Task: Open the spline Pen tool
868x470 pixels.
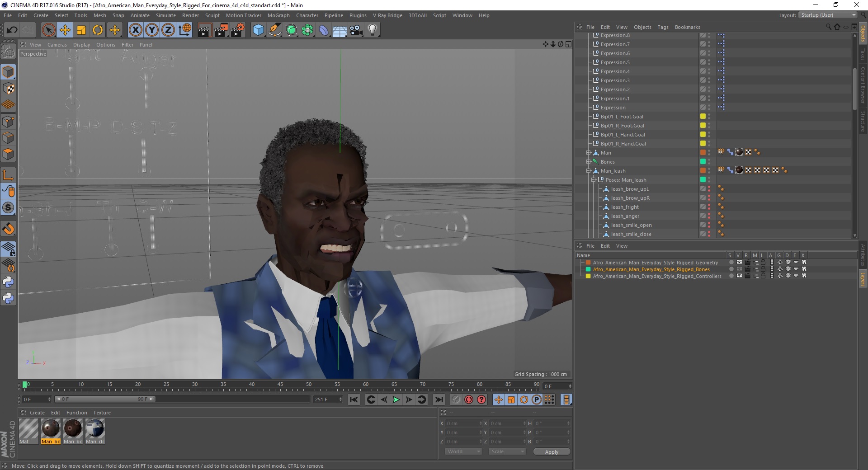Action: pos(274,30)
